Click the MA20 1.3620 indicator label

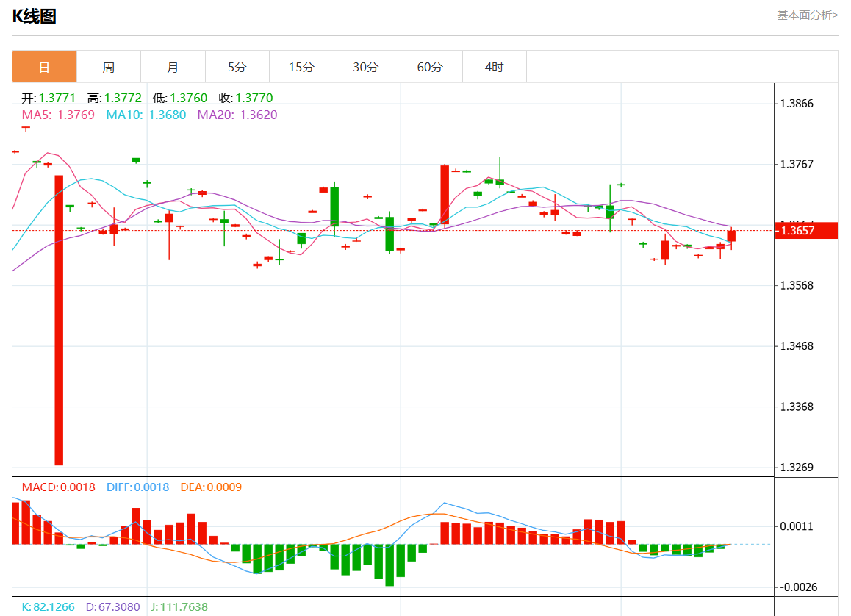coord(237,115)
